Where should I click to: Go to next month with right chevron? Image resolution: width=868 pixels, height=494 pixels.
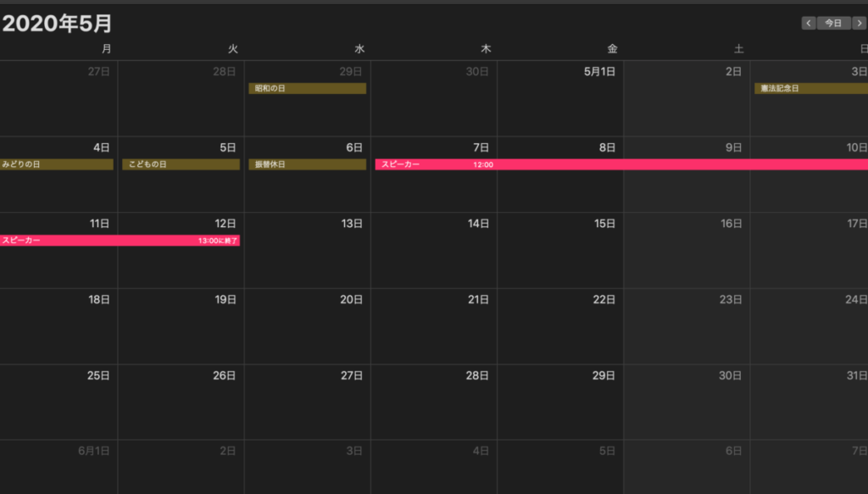(859, 23)
